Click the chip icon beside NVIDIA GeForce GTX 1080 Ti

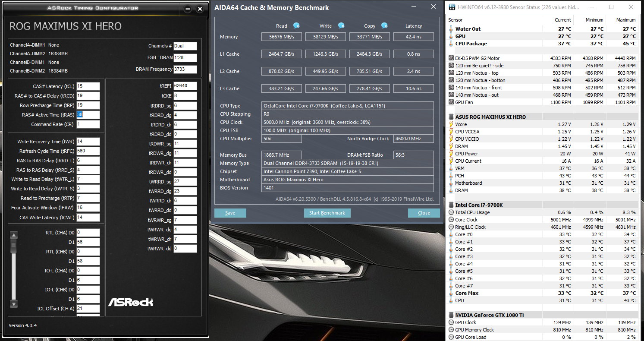451,315
